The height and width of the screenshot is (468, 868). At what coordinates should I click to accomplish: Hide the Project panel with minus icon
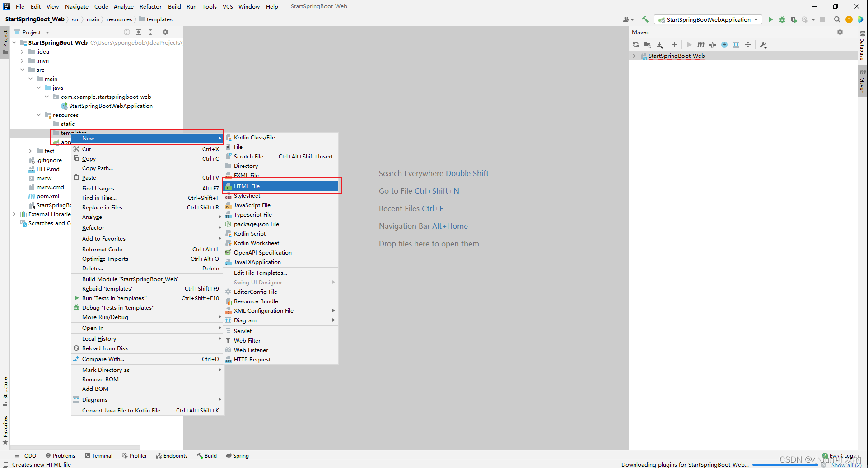click(x=177, y=32)
